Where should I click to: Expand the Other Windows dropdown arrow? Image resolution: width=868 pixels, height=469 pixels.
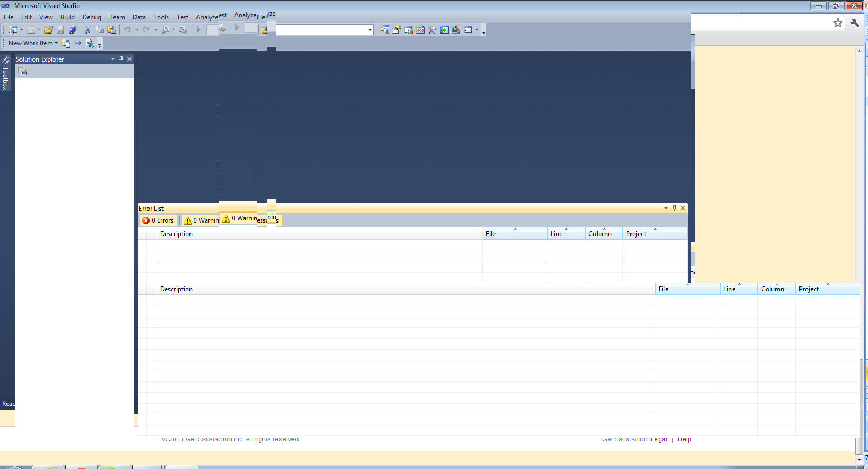[x=477, y=30]
